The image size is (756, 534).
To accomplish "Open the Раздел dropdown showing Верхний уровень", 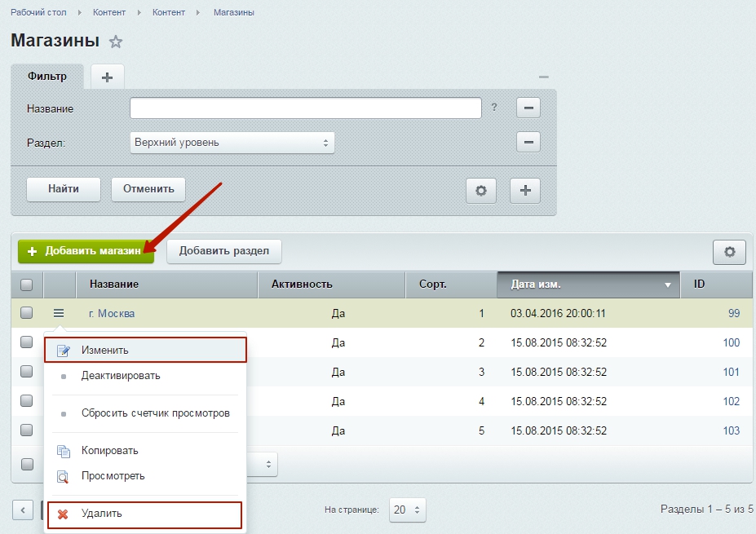I will (x=232, y=143).
